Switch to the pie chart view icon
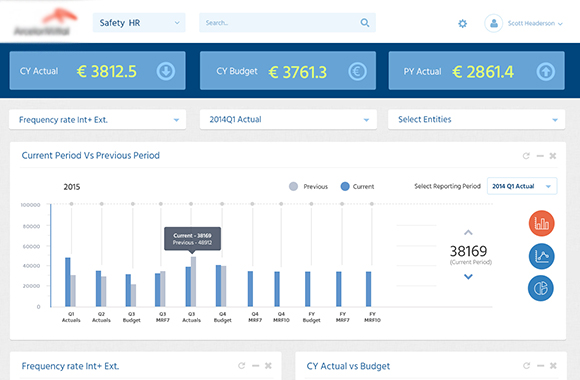Viewport: 580px width, 380px height. pos(541,288)
